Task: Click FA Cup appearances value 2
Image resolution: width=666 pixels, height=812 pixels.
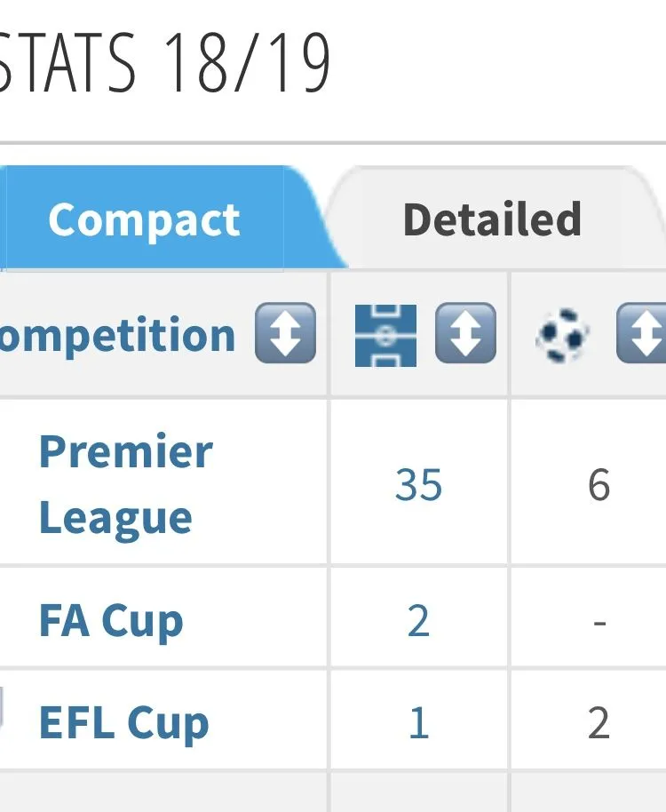Action: (x=418, y=620)
